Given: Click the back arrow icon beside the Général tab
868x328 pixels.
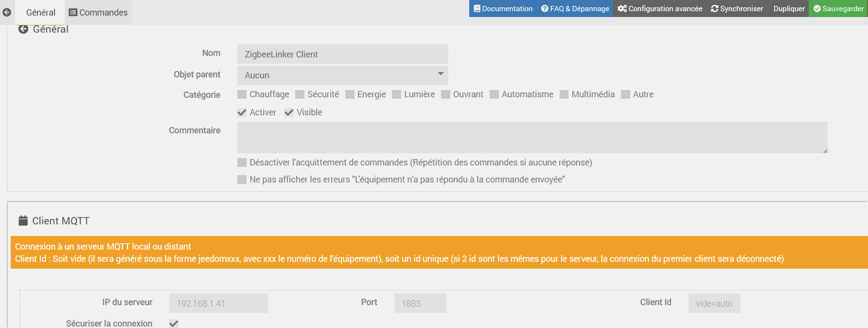Looking at the screenshot, I should click(7, 13).
